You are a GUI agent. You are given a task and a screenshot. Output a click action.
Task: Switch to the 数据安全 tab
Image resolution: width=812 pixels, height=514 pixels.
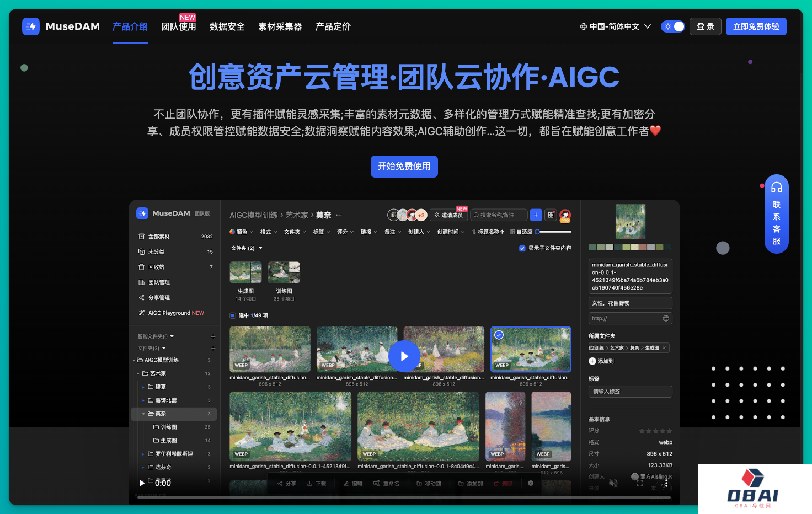[227, 26]
